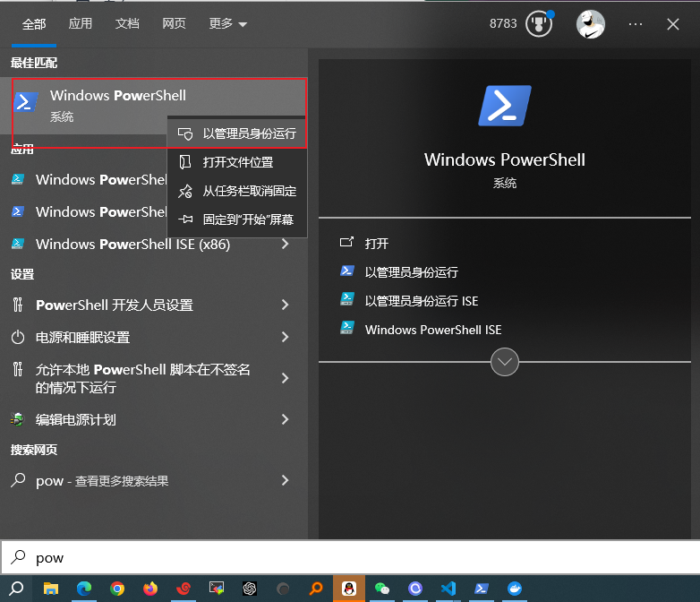The width and height of the screenshot is (700, 602).
Task: Click the magnifier icon beside pow web result
Action: coord(18,480)
